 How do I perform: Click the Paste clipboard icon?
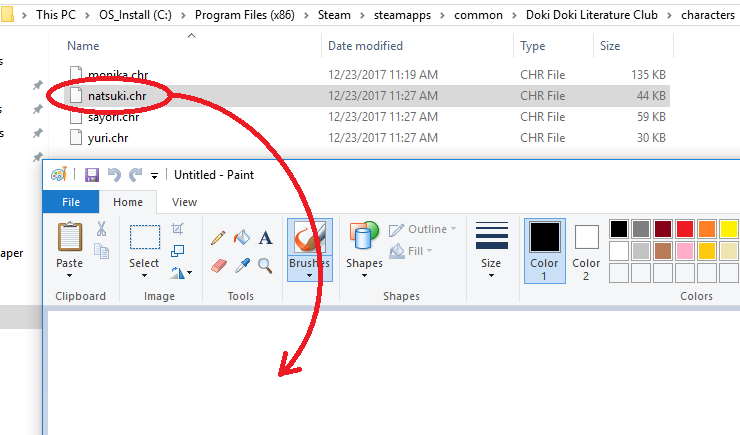point(70,237)
